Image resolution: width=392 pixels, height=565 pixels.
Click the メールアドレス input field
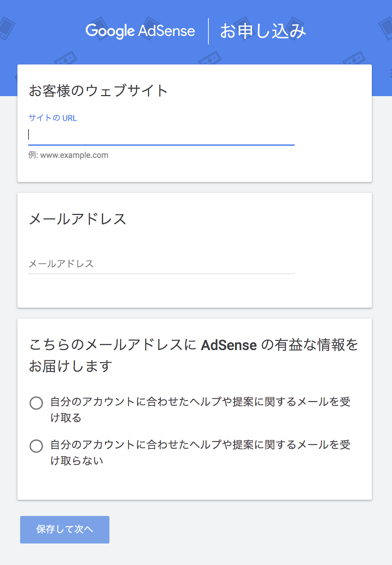161,264
